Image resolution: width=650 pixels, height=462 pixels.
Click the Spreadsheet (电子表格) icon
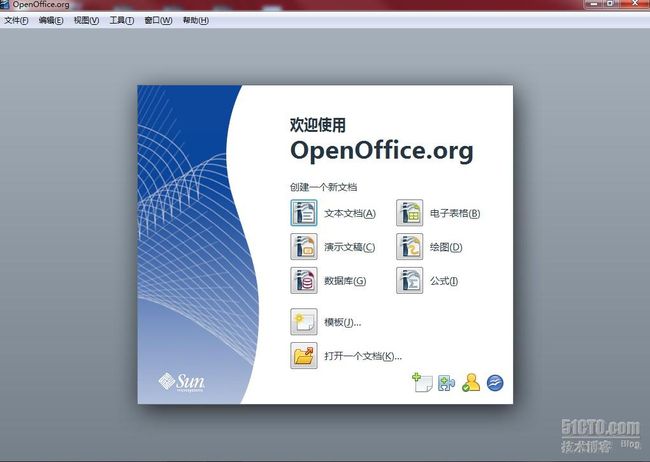(x=410, y=213)
